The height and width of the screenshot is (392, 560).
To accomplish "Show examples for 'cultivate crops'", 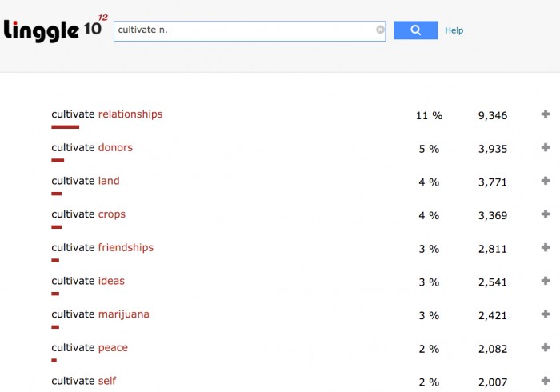I will click(x=546, y=214).
